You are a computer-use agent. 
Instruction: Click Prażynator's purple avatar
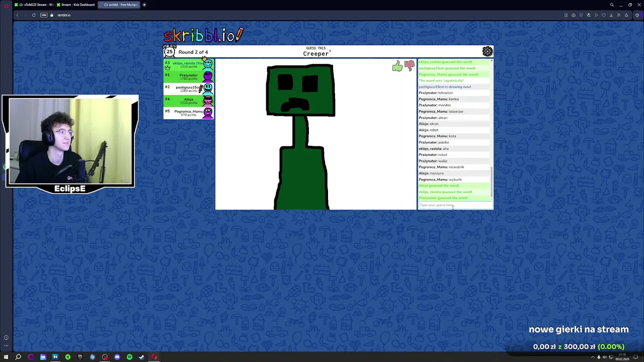coord(208,76)
